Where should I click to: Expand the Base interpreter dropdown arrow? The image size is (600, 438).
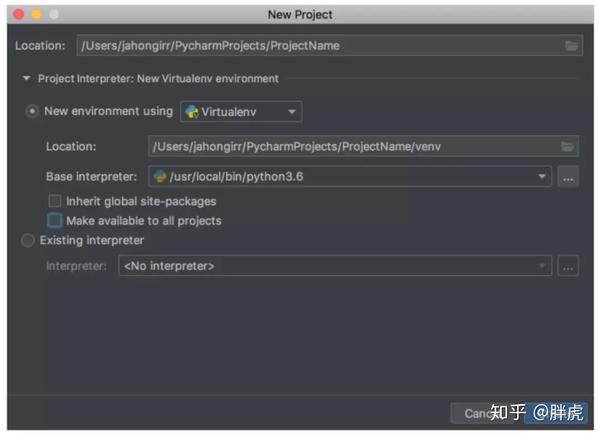[x=541, y=176]
